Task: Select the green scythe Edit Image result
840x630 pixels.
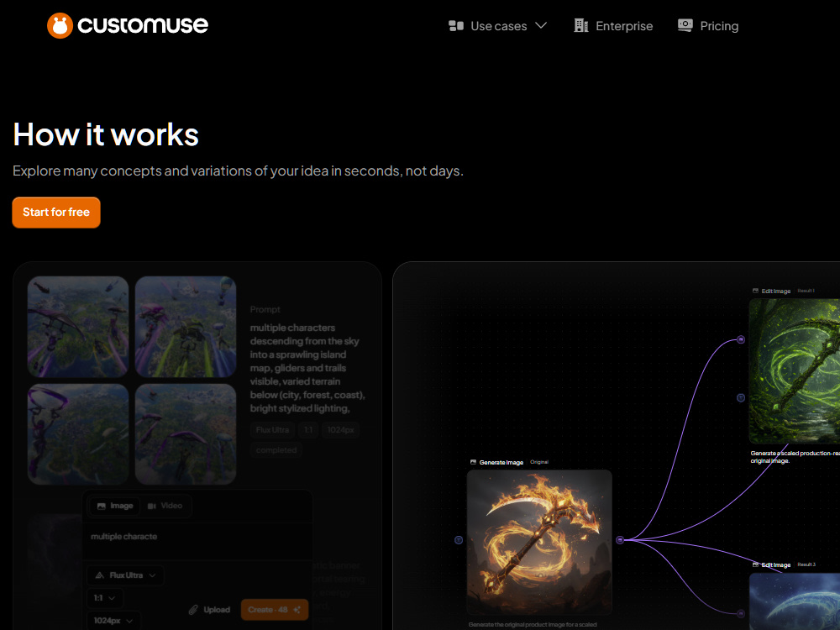Action: click(795, 370)
